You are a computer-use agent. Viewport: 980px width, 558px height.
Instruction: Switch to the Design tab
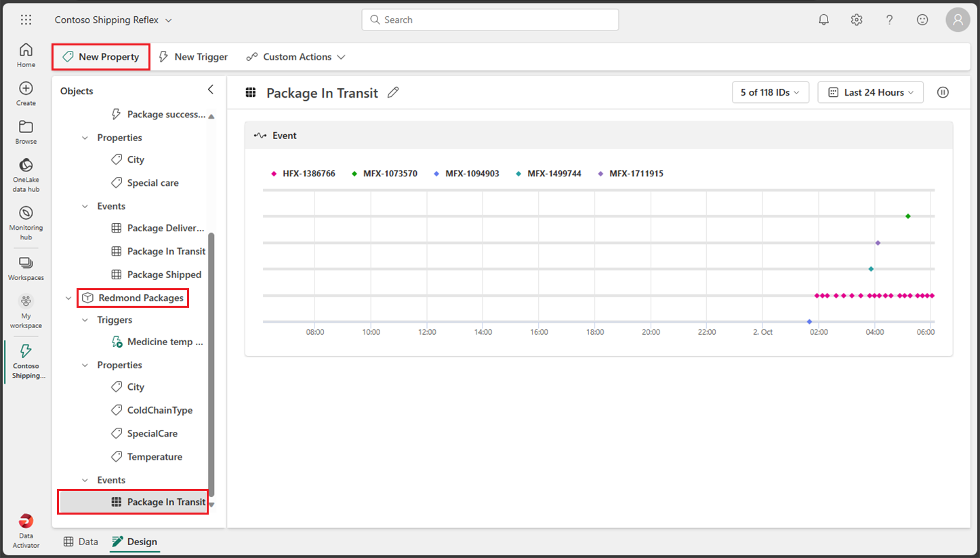pyautogui.click(x=135, y=541)
